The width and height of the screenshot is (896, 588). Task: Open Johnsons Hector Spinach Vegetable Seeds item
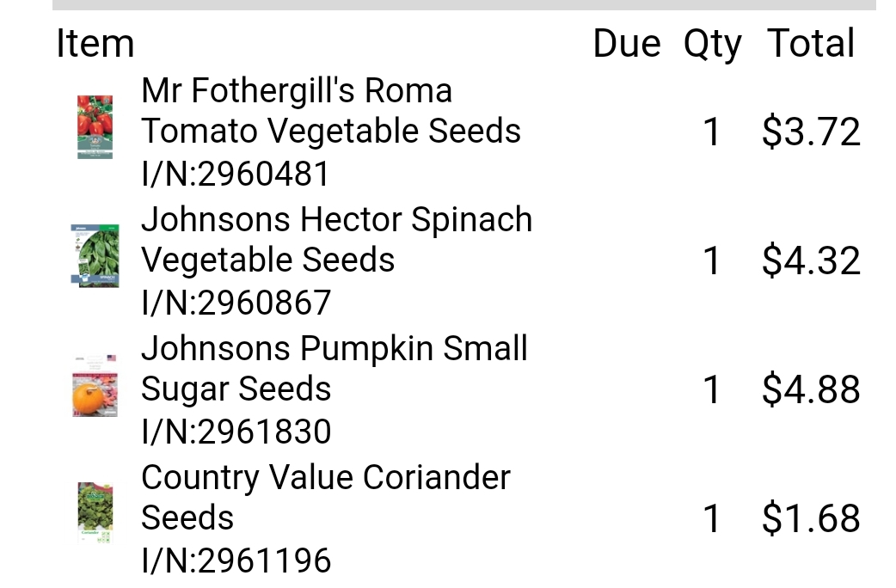[x=336, y=240]
